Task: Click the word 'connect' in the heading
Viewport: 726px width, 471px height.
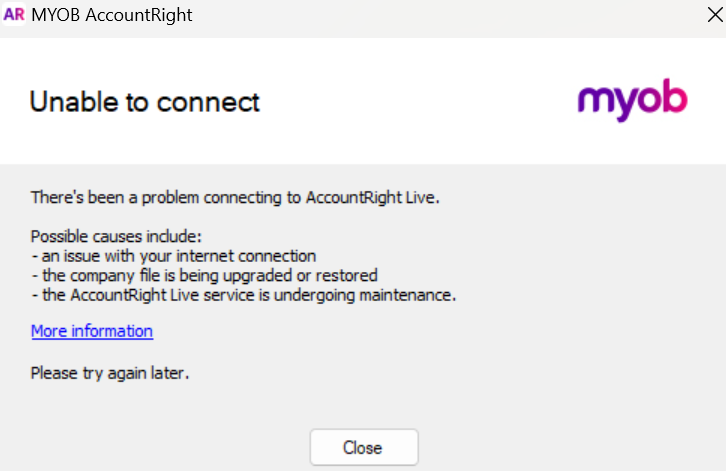Action: (212, 102)
